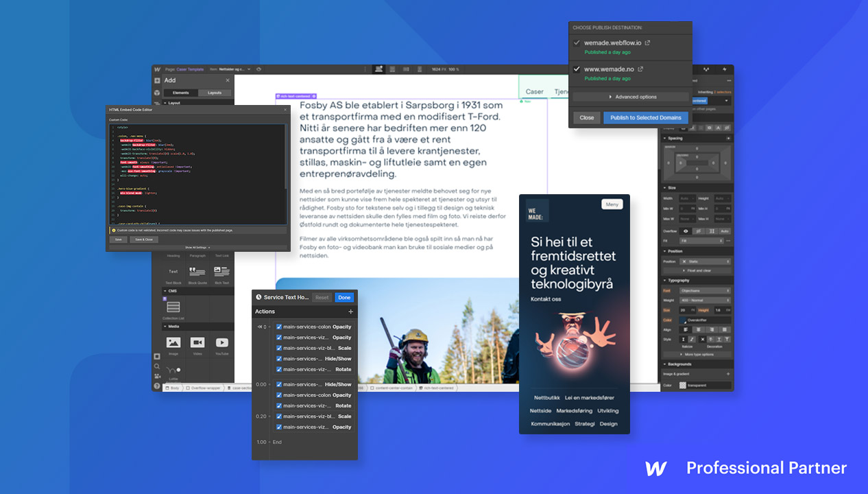868x494 pixels.
Task: Click the rewind arrows icon in Actions list
Action: 261,327
